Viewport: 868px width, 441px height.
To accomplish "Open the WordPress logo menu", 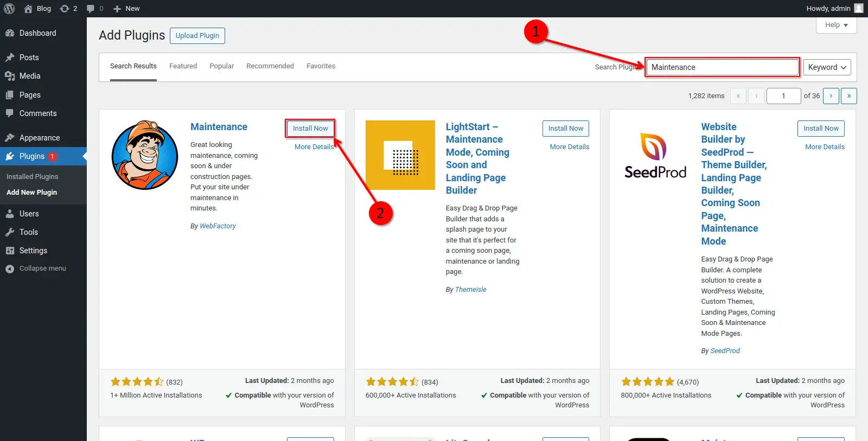I will point(9,8).
